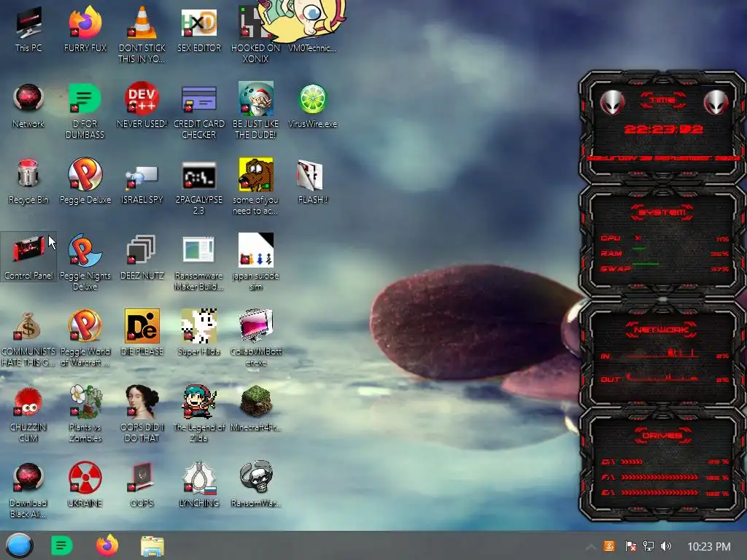Screen dimensions: 747x560
Task: Click the SYSTEM widget header
Action: tap(662, 212)
